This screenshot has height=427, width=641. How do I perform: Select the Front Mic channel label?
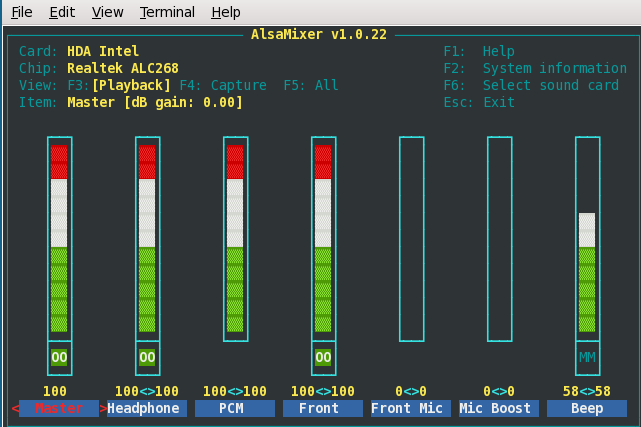coord(411,408)
